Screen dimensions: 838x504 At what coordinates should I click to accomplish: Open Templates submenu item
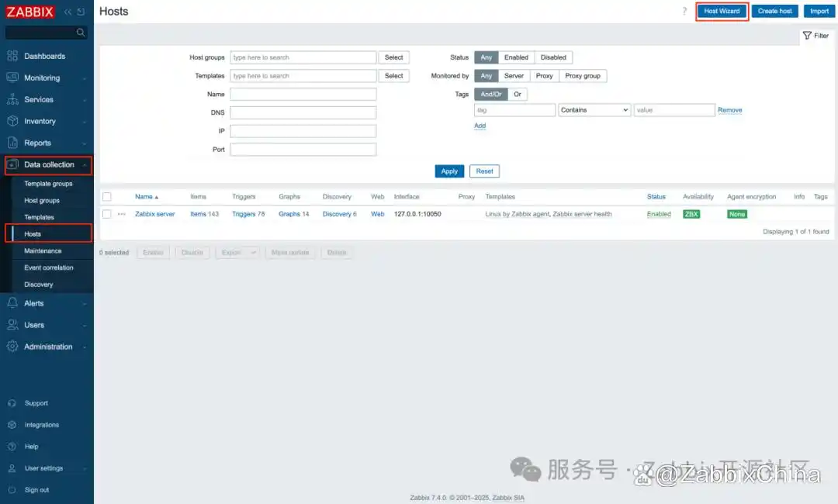(39, 217)
